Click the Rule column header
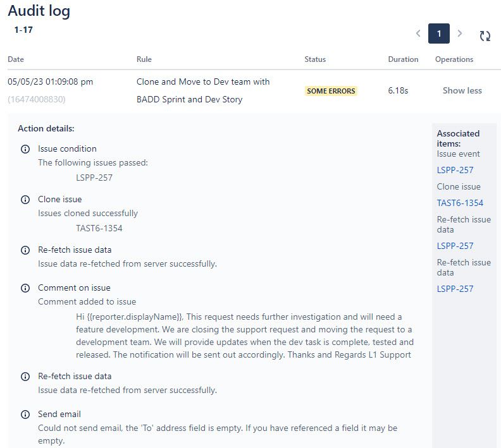Viewport: 501px width, 448px height. pos(144,59)
